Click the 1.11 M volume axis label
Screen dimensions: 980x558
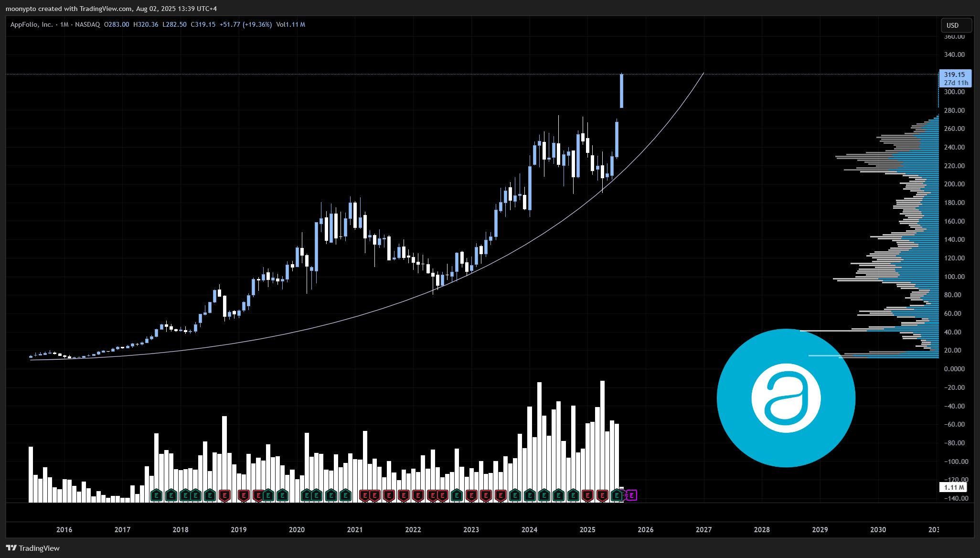[954, 487]
